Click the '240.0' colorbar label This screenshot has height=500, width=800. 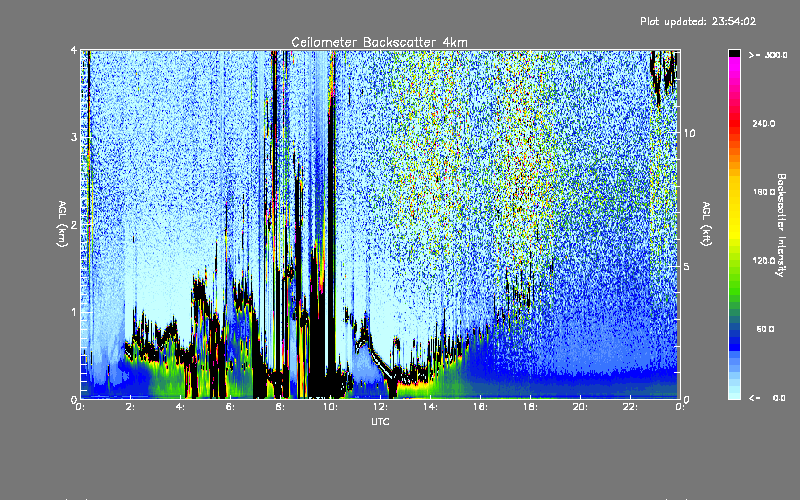coord(764,124)
